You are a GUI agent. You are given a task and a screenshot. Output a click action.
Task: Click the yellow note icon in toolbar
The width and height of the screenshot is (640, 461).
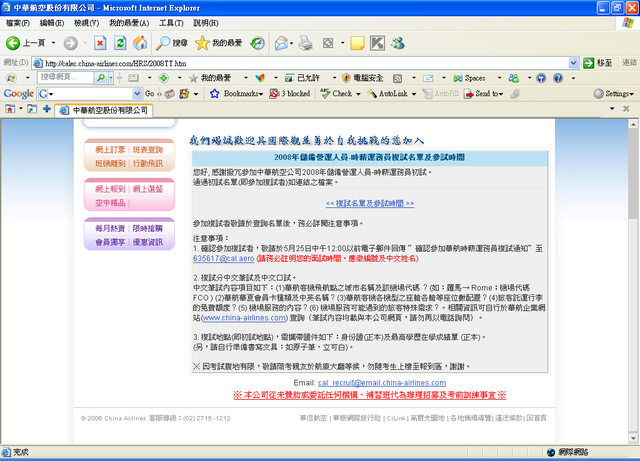click(x=357, y=43)
